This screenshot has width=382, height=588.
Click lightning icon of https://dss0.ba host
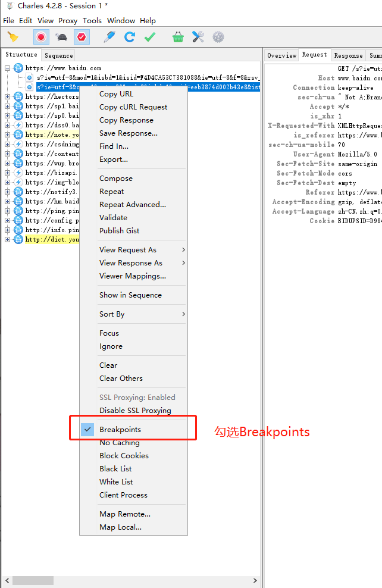pos(18,125)
